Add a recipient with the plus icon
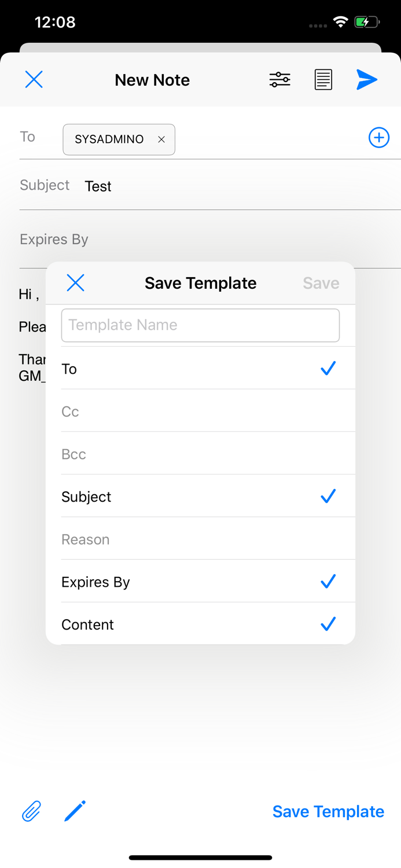The width and height of the screenshot is (401, 868). click(x=379, y=138)
